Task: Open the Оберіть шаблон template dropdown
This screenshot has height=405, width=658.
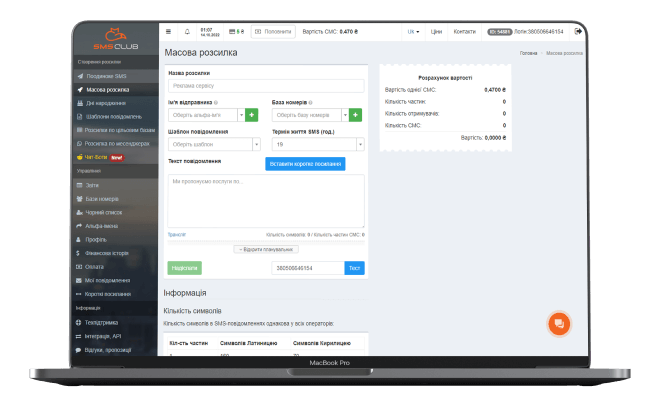Action: pos(214,144)
